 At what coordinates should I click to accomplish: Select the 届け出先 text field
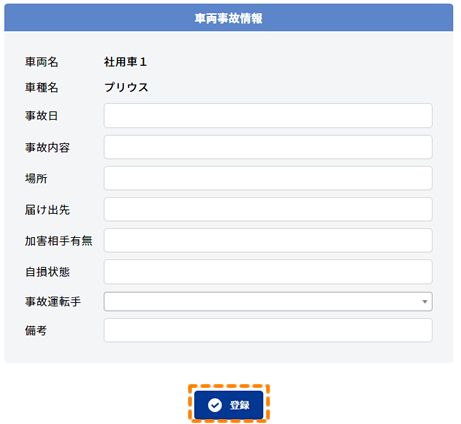[x=268, y=209]
